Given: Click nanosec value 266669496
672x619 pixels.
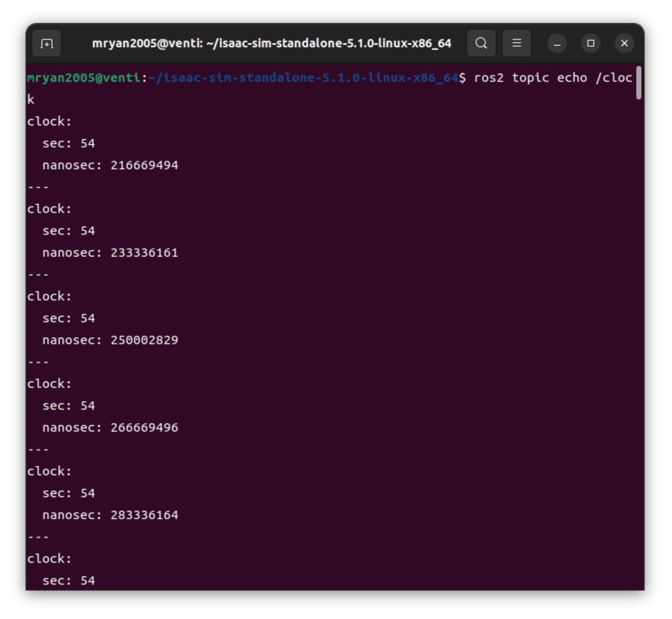Looking at the screenshot, I should [x=144, y=428].
